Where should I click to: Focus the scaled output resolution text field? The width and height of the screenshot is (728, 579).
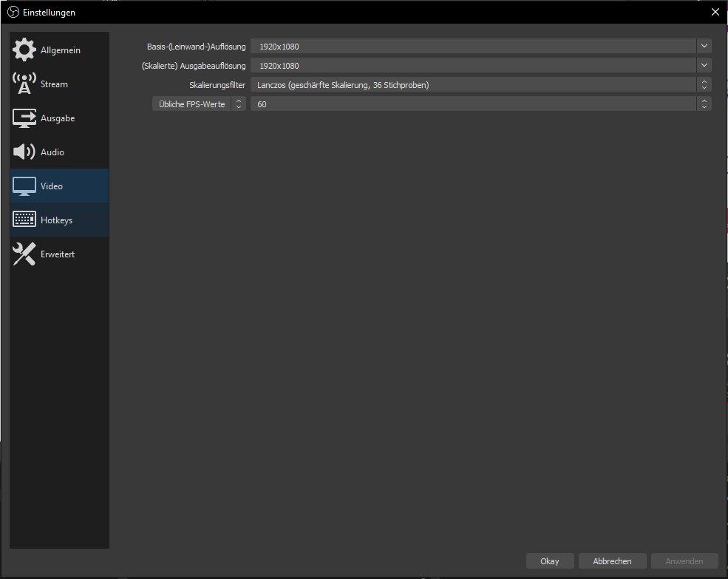473,66
